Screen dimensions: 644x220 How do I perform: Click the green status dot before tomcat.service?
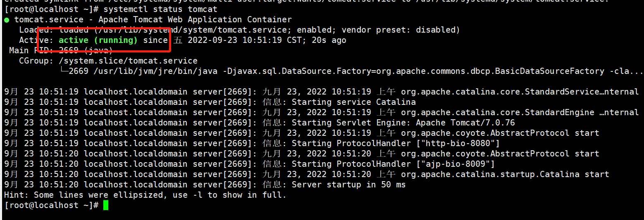pos(7,20)
